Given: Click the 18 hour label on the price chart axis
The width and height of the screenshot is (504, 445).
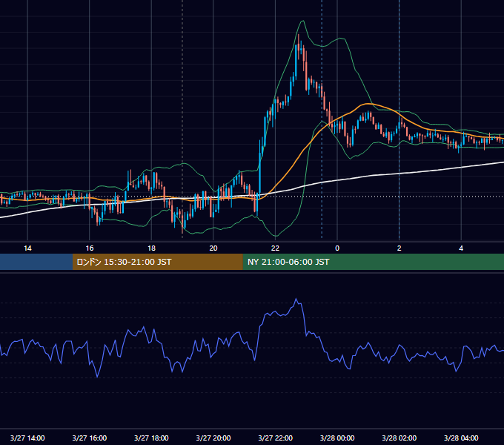Looking at the screenshot, I should (151, 248).
